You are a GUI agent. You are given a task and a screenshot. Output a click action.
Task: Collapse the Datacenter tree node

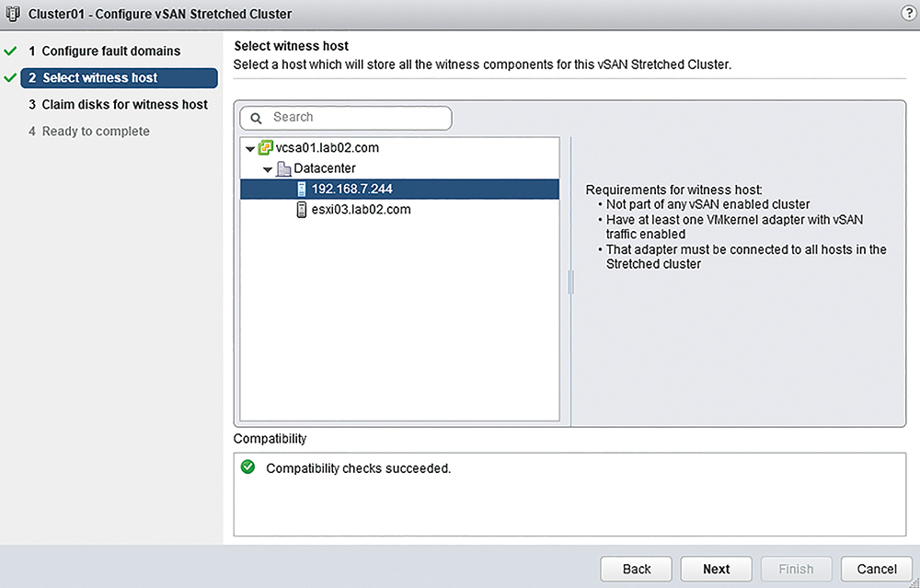(268, 169)
